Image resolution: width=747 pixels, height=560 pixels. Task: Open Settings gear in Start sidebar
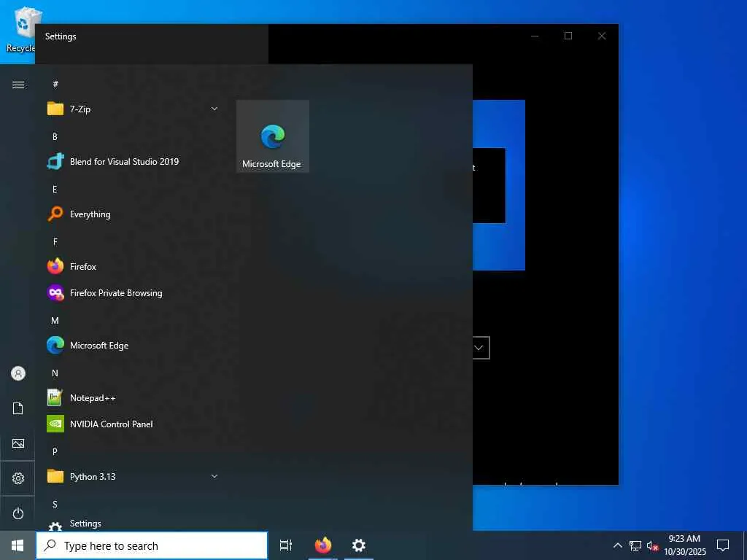click(18, 478)
